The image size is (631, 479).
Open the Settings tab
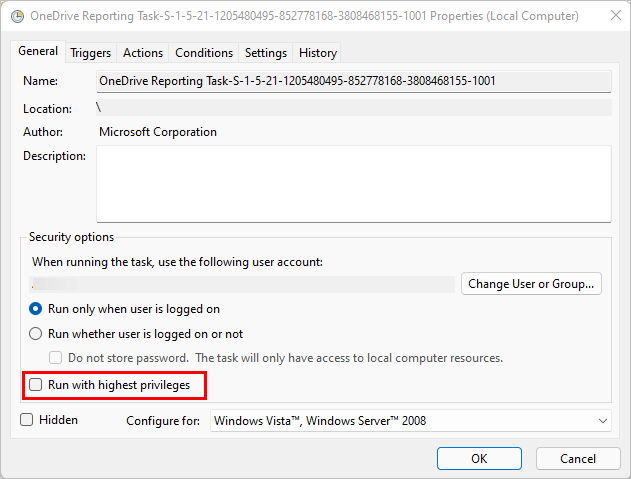click(x=266, y=53)
